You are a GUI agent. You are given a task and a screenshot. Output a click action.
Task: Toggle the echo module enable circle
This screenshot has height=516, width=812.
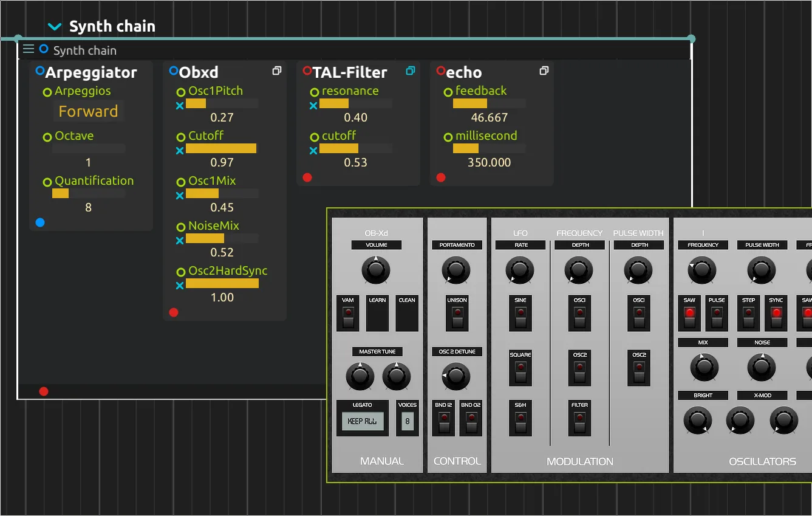pyautogui.click(x=441, y=71)
